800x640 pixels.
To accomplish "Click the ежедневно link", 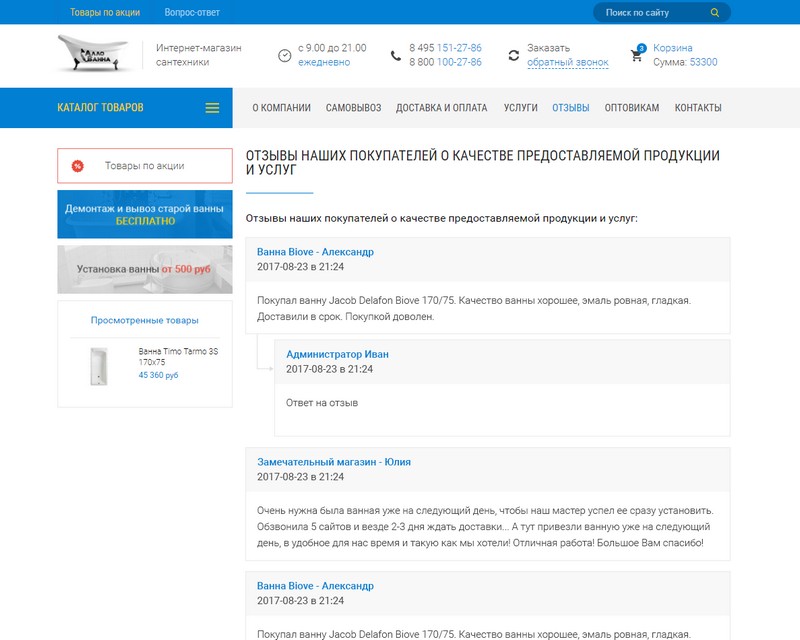I will click(324, 62).
